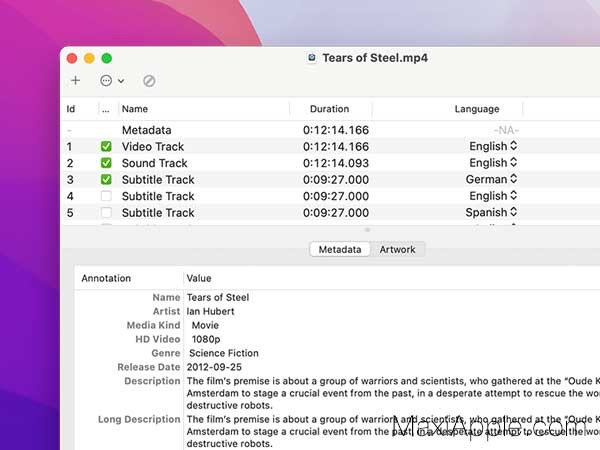Open Sound Track language popup
This screenshot has width=600, height=450.
(x=493, y=163)
